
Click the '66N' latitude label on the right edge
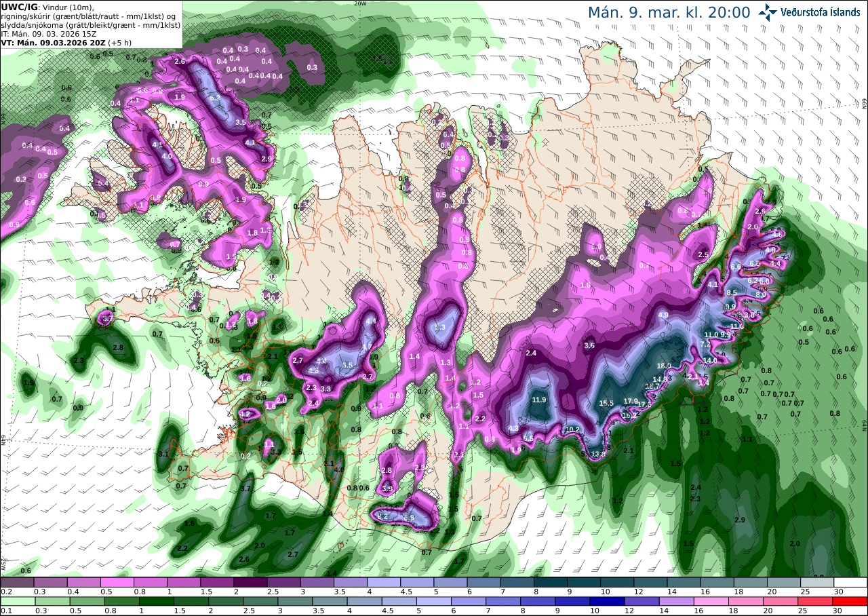click(x=865, y=102)
